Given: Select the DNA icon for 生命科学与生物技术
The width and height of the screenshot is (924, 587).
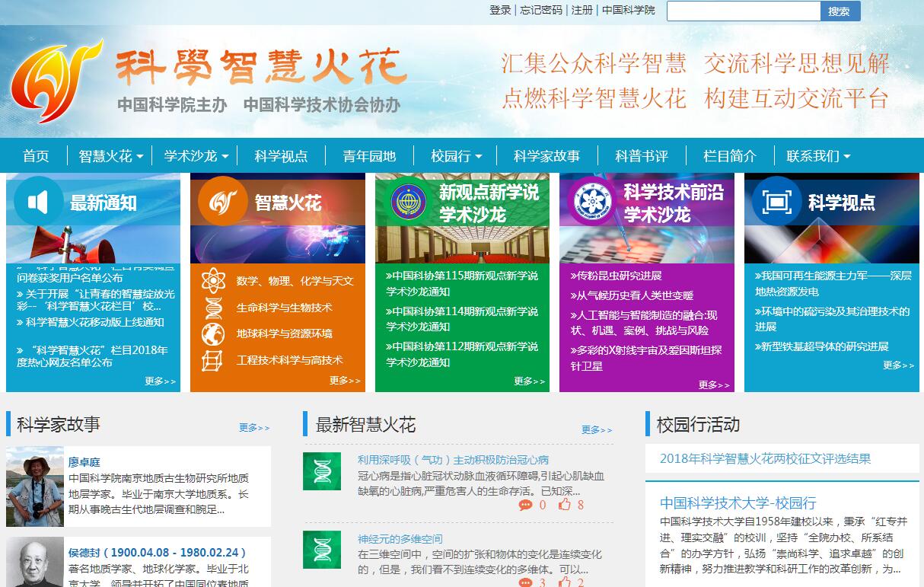Looking at the screenshot, I should pos(213,308).
